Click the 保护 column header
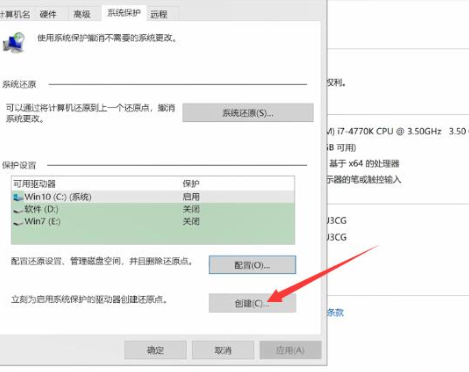The image size is (469, 372). (191, 184)
